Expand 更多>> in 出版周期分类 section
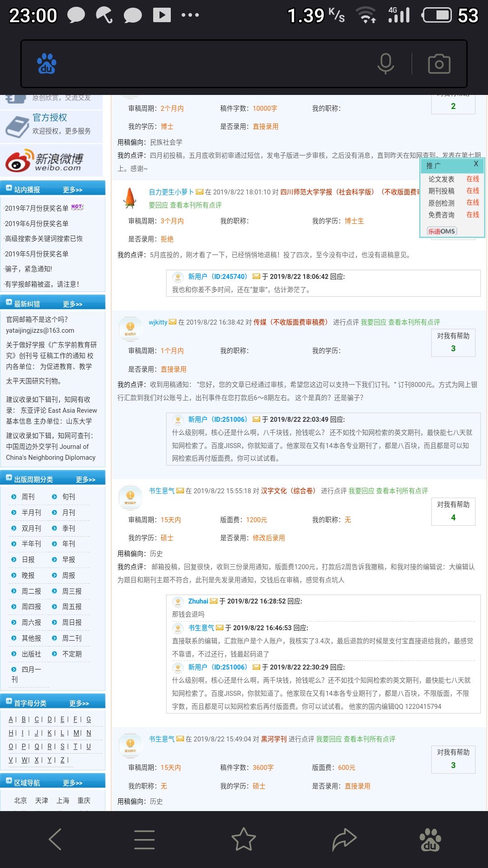The image size is (488, 868). point(85,480)
